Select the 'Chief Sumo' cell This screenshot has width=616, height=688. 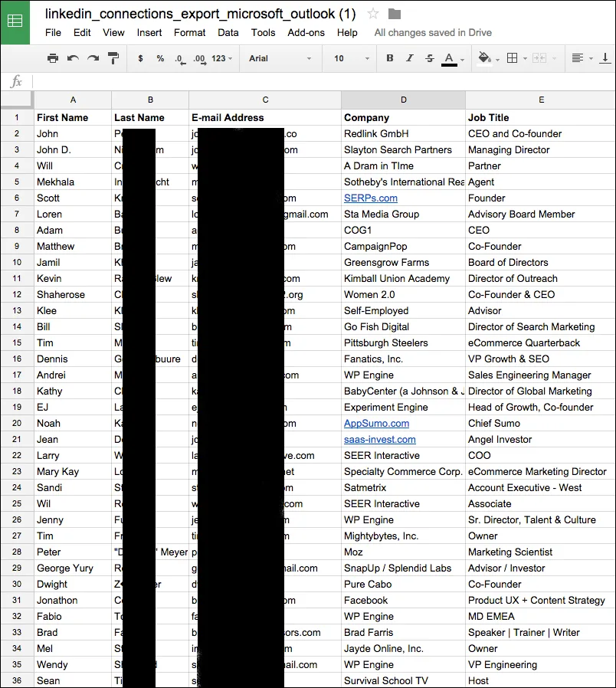(x=541, y=424)
